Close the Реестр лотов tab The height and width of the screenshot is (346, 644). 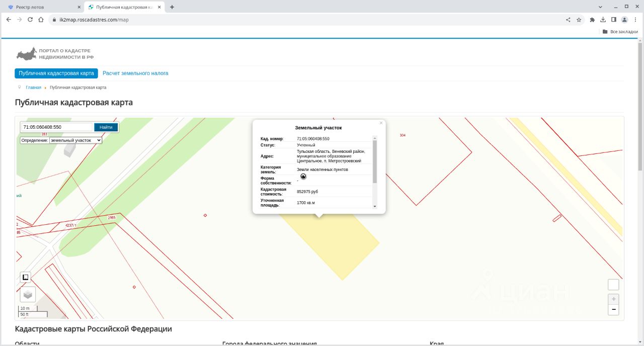point(79,7)
